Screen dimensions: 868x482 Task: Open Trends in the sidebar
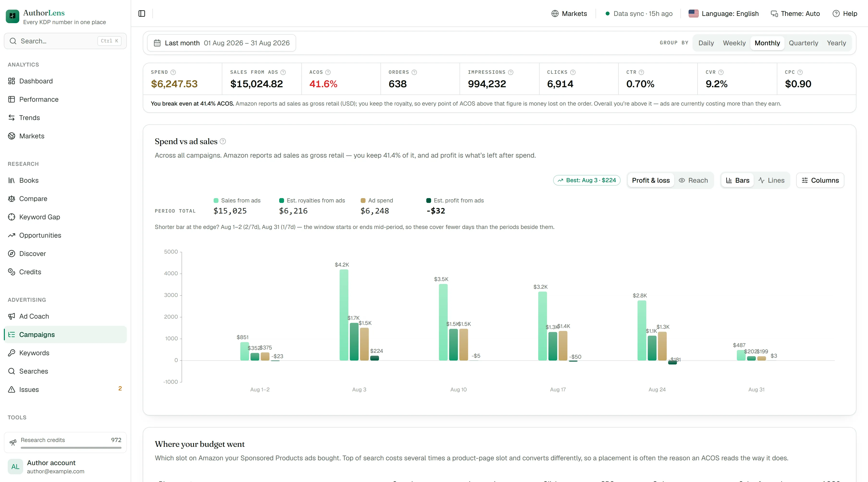pos(65,118)
